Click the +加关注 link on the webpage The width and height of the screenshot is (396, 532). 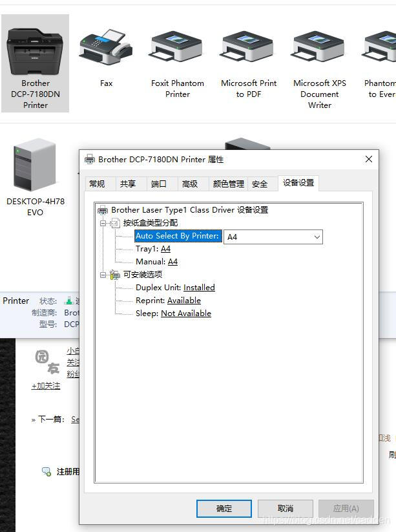click(46, 386)
